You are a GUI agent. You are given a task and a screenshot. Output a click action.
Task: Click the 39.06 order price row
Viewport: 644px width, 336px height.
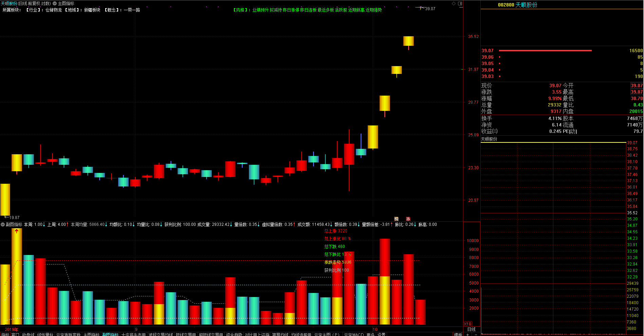562,57
